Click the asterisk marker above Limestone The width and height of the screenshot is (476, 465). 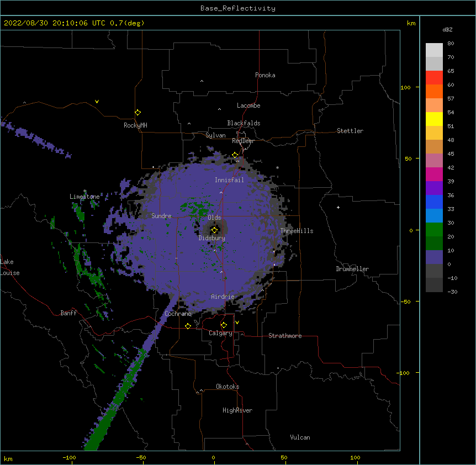coord(84,191)
